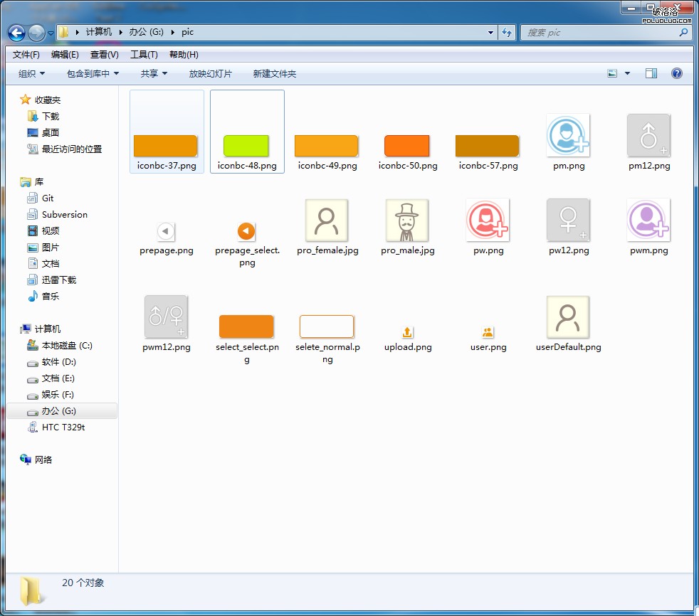Open the 组织 dropdown menu

tap(29, 73)
